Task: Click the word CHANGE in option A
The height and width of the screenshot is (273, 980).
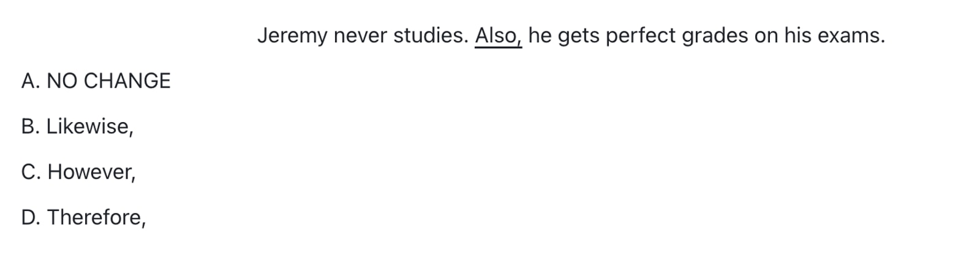Action: coord(127,81)
